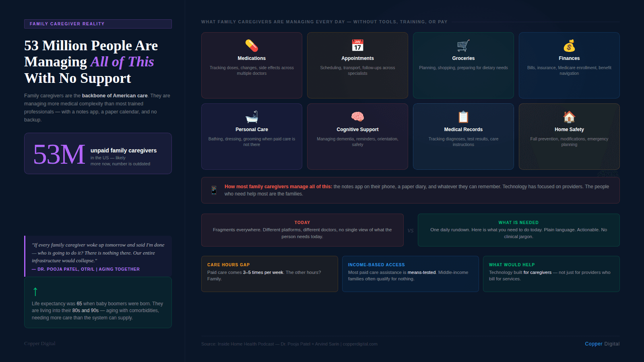Click the 'Bills, insurance, Medicare enrollment' description
Screen dimensions: 644x362
569,70
